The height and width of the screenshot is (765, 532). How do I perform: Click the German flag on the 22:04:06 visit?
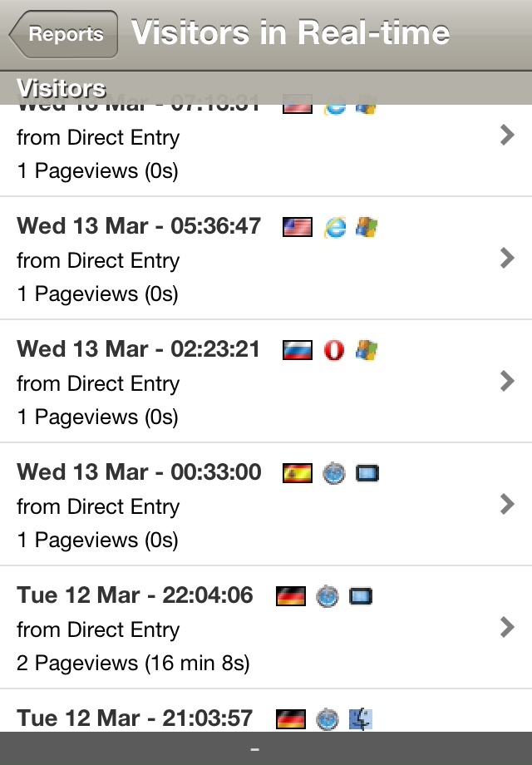pos(291,595)
